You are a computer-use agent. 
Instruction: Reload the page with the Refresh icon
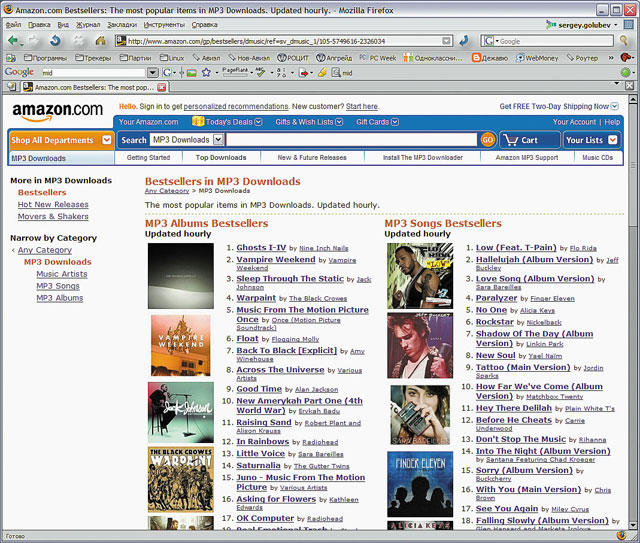click(55, 40)
